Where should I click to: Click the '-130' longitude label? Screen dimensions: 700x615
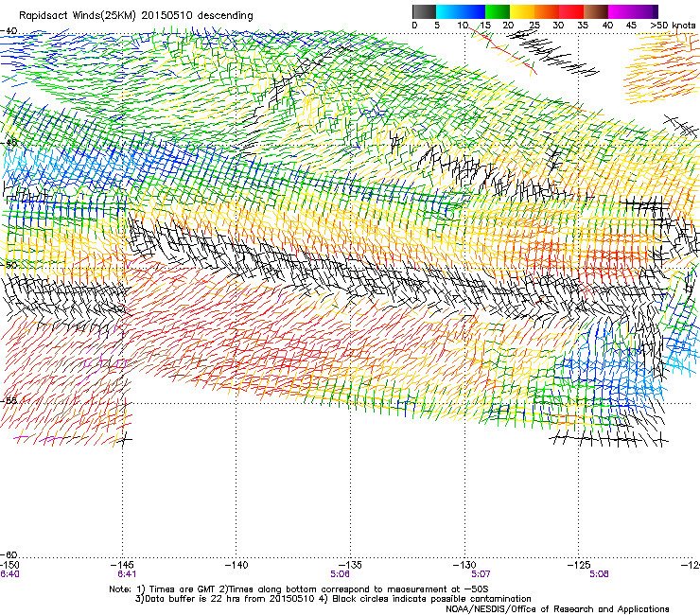click(x=464, y=566)
